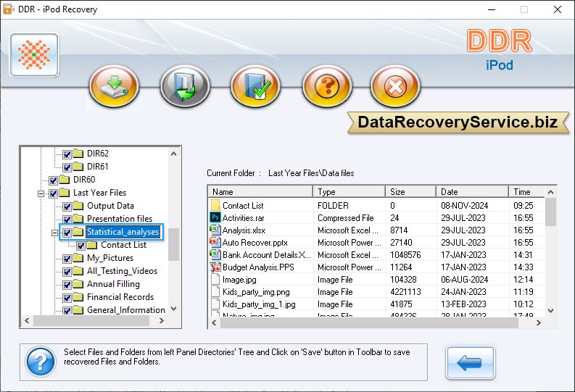Click the icon beside Budget Analysis.PPS

(215, 267)
